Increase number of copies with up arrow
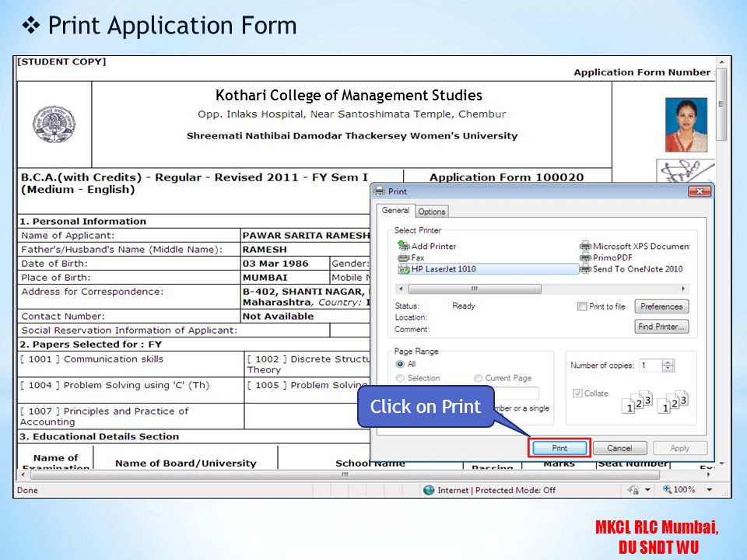Viewport: 747px width, 560px height. [668, 362]
